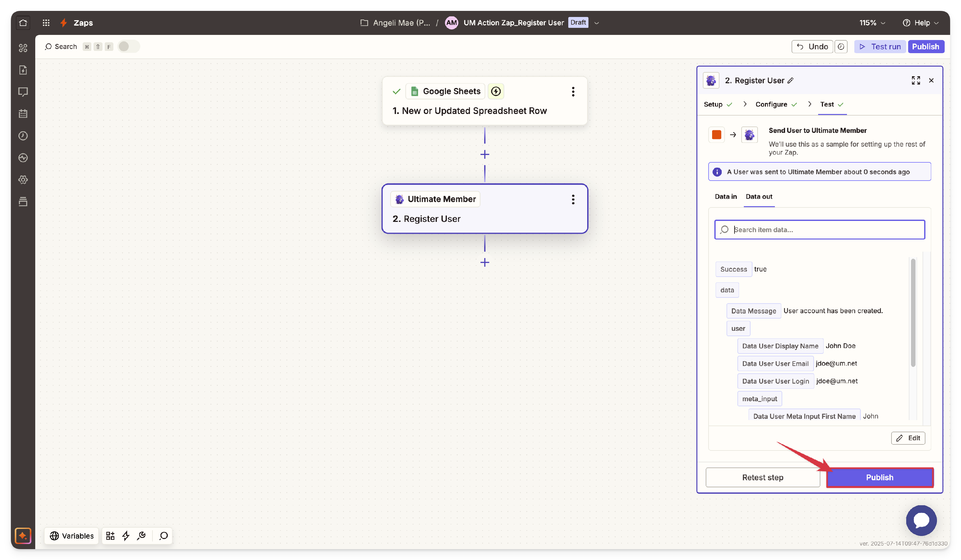Click the wrench tool in bottom toolbar

coord(142,536)
